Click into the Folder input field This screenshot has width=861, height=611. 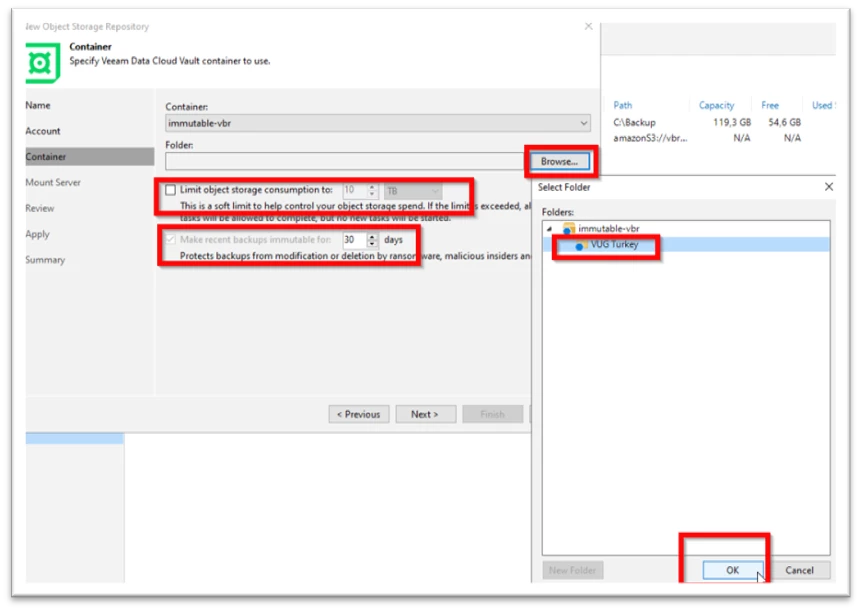pyautogui.click(x=346, y=161)
